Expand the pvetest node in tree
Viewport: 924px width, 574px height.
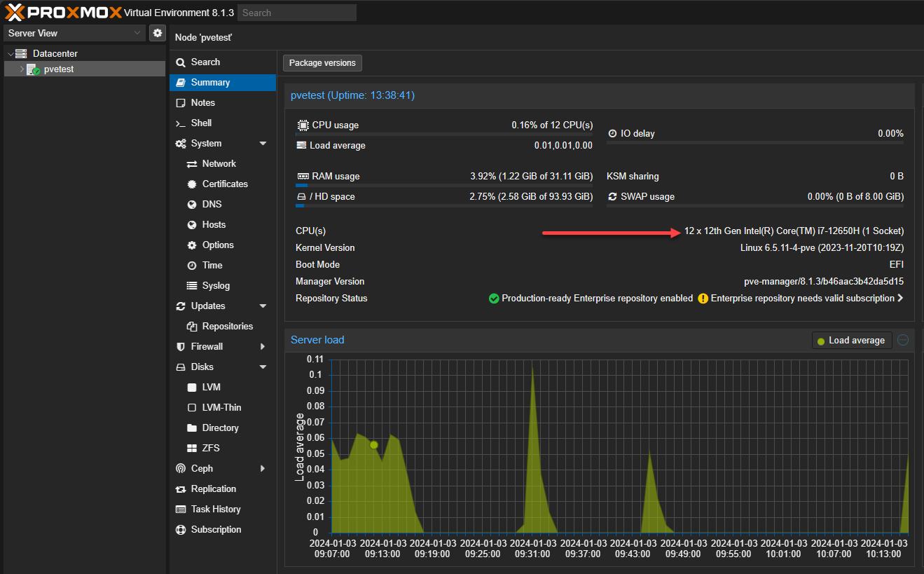pos(22,69)
